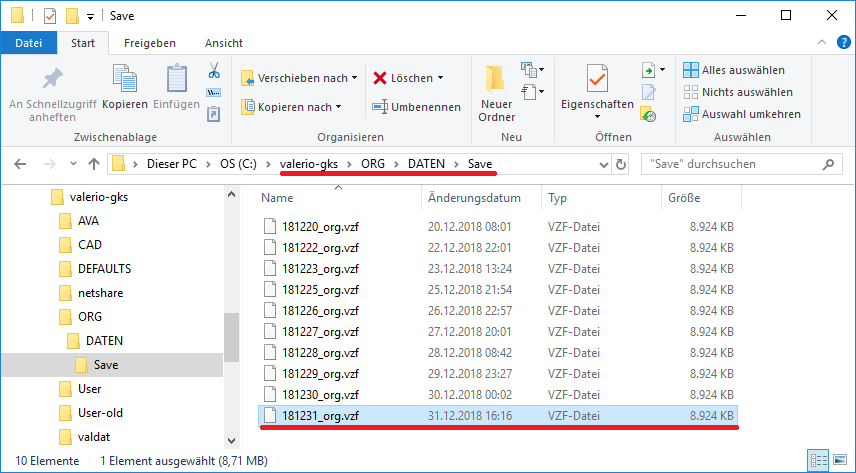Viewport: 856px width, 473px height.
Task: Click the navigation pane vertical scrollbar
Action: click(x=231, y=340)
